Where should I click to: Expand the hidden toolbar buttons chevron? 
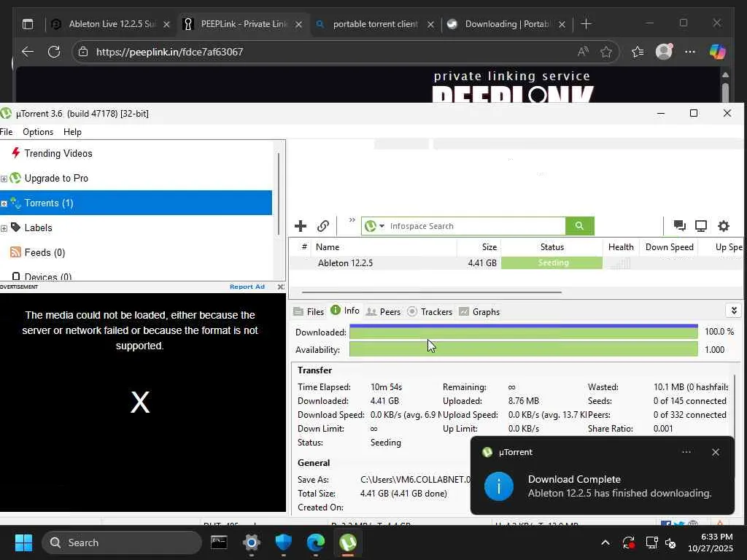coord(352,220)
